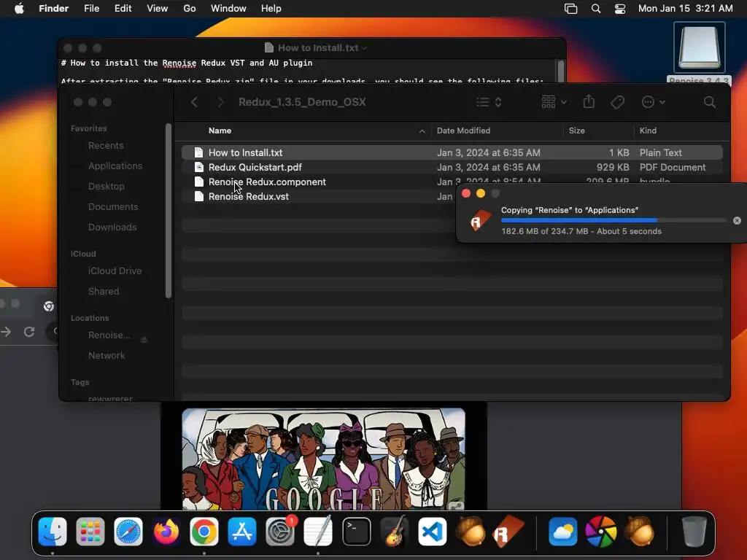This screenshot has width=747, height=560.
Task: Open Desktop in Finder sidebar
Action: 107,186
